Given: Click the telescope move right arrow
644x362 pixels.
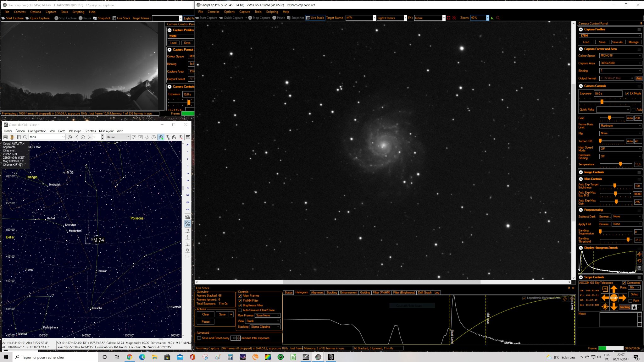Looking at the screenshot, I should [622, 298].
